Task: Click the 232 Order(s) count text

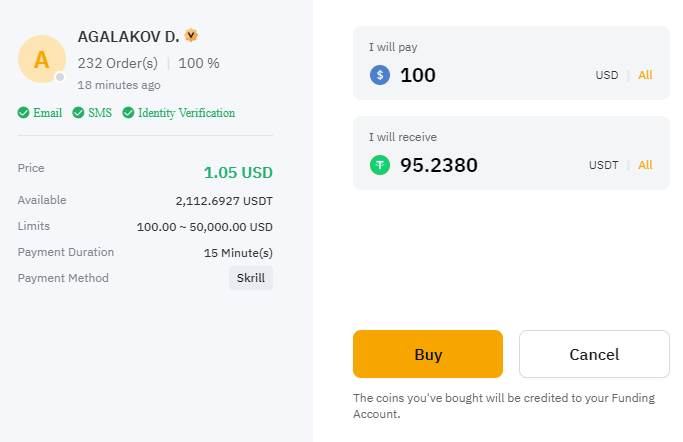Action: [118, 63]
